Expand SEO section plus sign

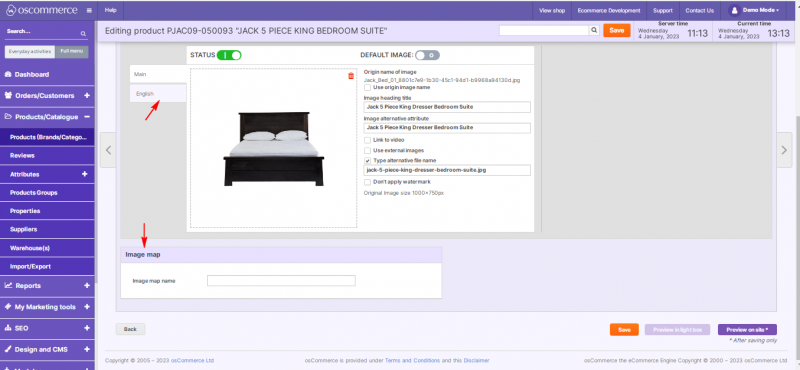point(87,329)
